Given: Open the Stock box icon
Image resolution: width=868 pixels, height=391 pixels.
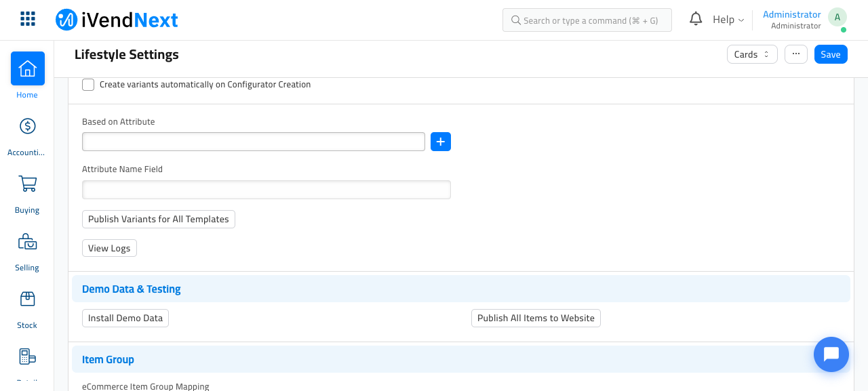Looking at the screenshot, I should (x=28, y=299).
